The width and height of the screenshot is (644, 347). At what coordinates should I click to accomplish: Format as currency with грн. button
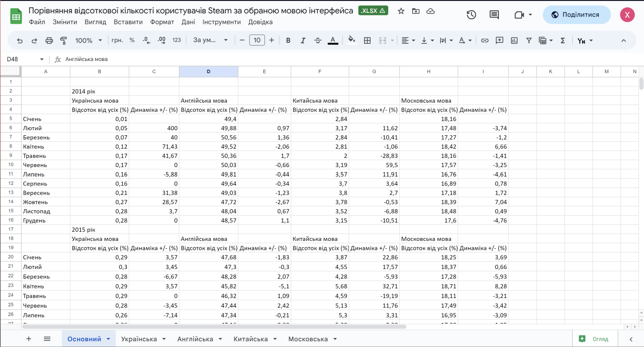117,40
